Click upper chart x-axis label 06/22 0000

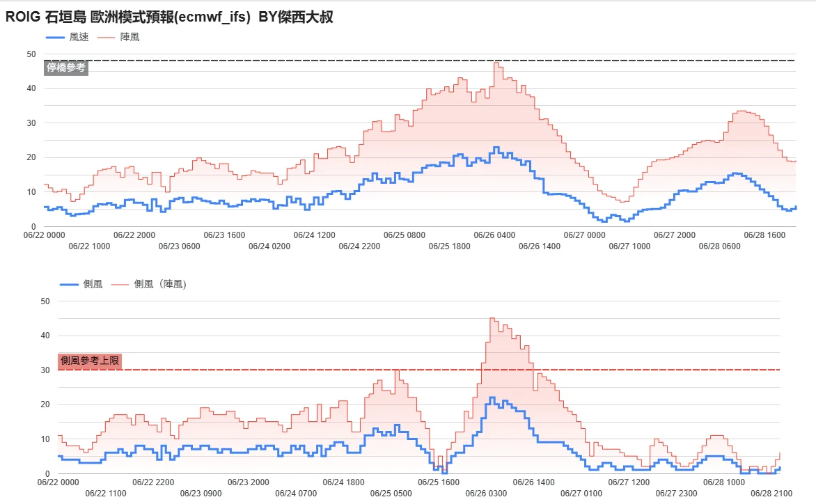pos(45,235)
